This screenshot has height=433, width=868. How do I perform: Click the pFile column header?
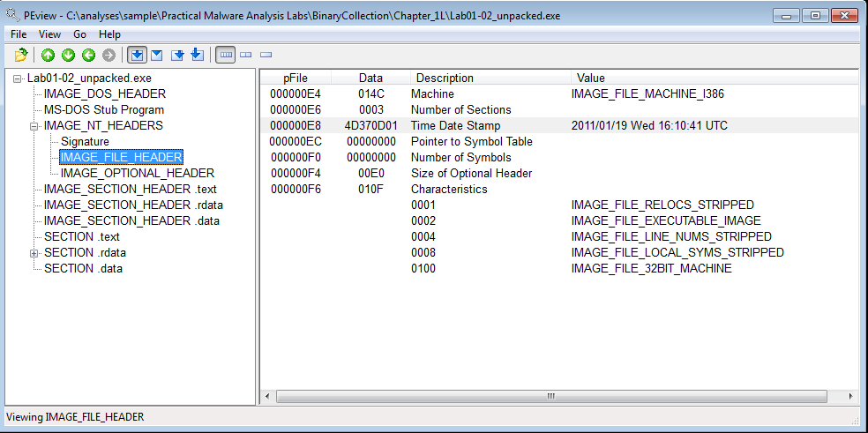(x=295, y=78)
